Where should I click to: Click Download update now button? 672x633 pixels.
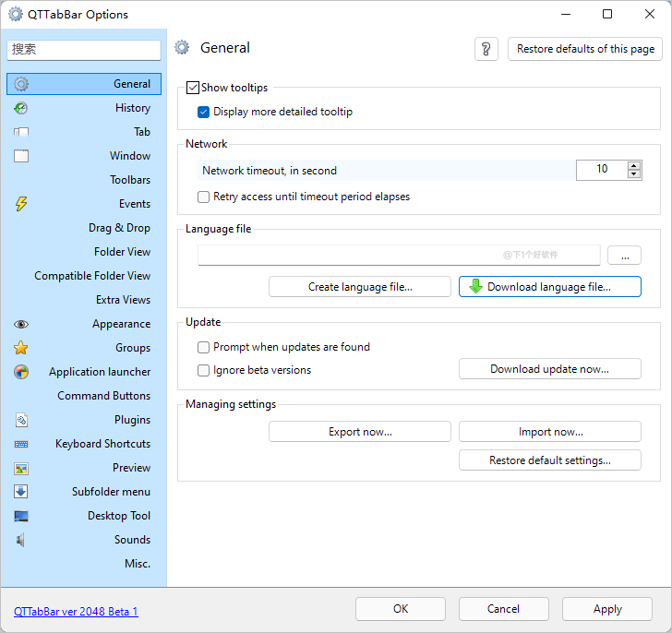click(550, 369)
